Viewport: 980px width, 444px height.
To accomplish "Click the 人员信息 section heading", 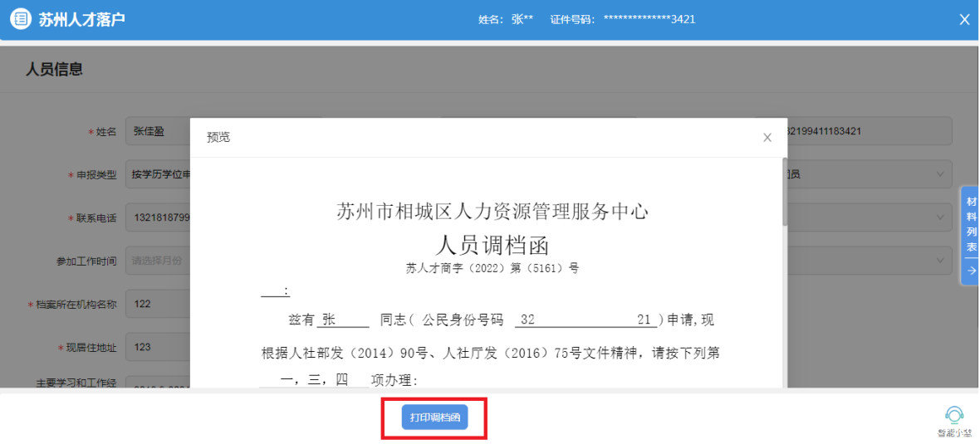I will point(54,70).
